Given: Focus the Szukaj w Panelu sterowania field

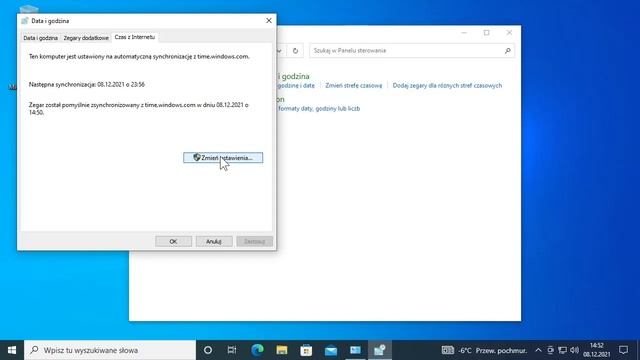Looking at the screenshot, I should (x=412, y=51).
